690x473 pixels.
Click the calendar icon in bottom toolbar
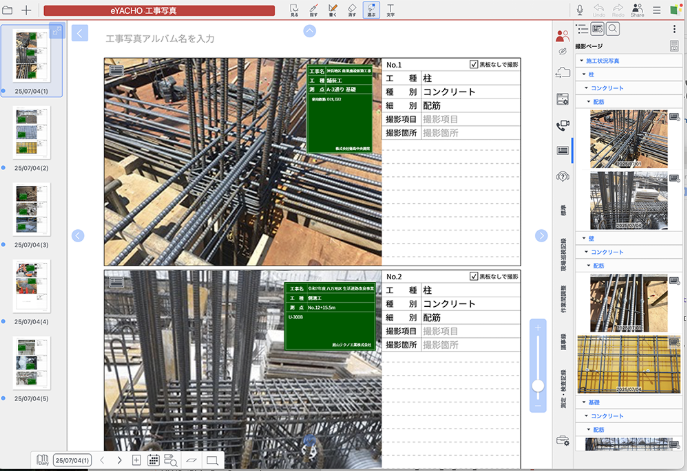(154, 460)
